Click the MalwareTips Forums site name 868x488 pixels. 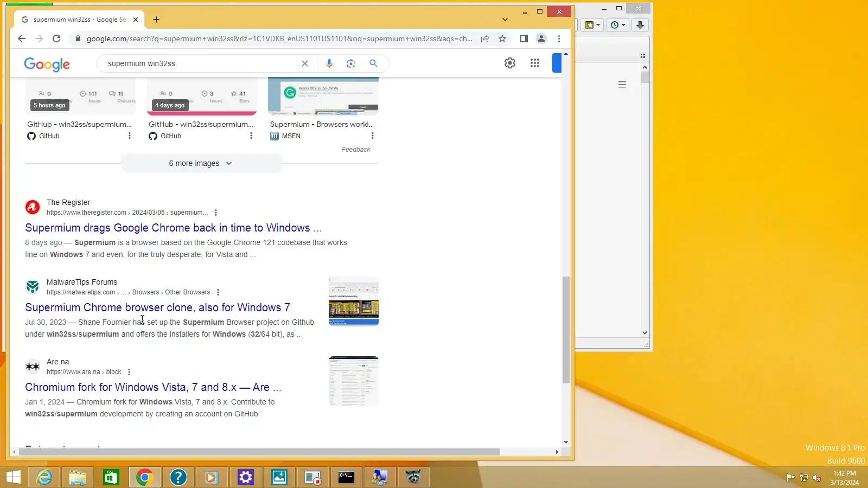coord(82,282)
